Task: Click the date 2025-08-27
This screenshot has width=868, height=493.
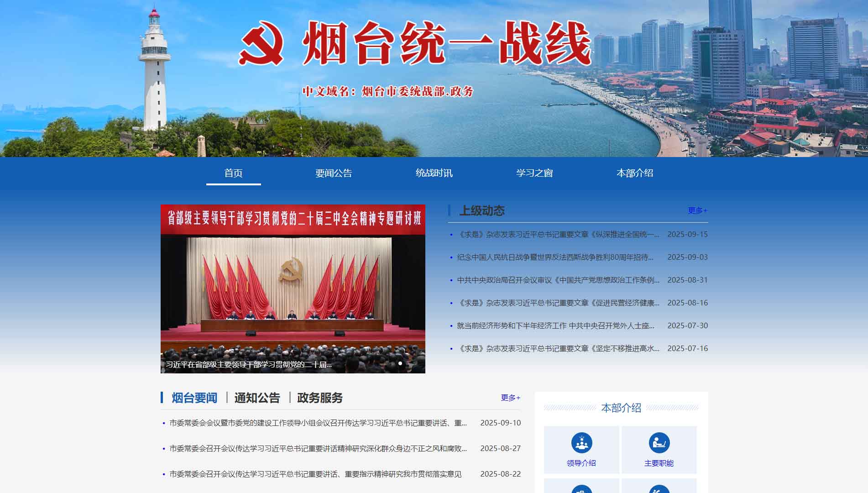Action: pos(501,448)
